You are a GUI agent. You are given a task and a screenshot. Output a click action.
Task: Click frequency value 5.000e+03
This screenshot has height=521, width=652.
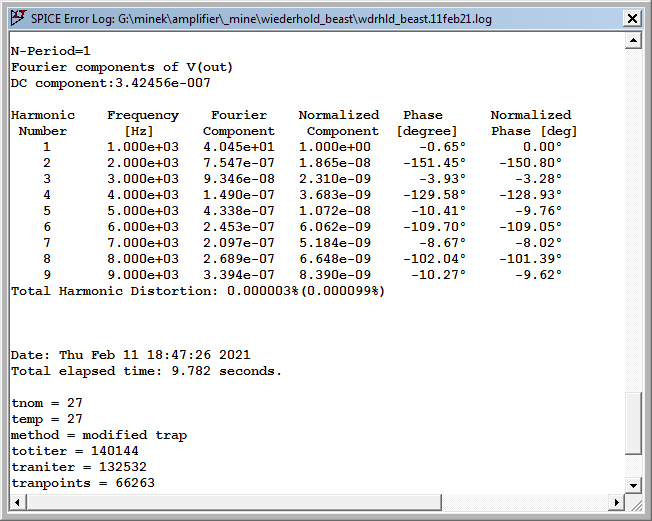143,211
